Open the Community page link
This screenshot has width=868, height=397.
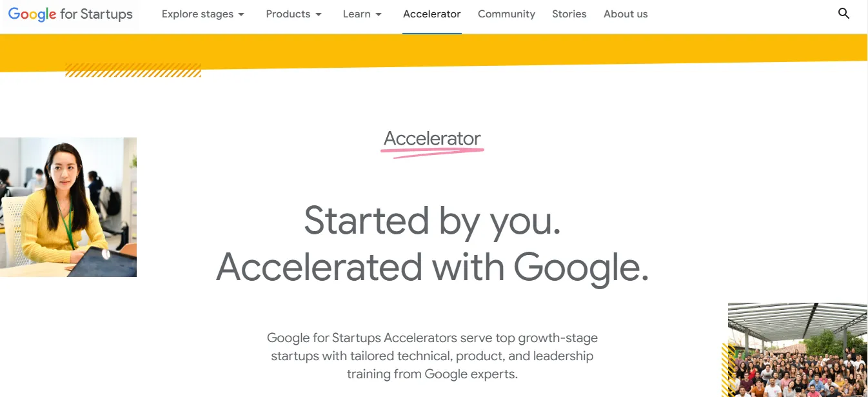click(x=506, y=14)
